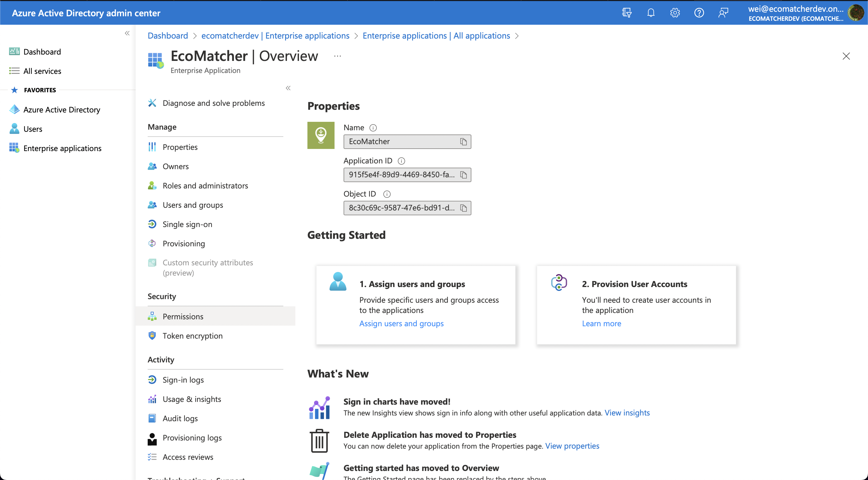Image resolution: width=868 pixels, height=480 pixels.
Task: Collapse the left portal sidebar
Action: click(127, 33)
